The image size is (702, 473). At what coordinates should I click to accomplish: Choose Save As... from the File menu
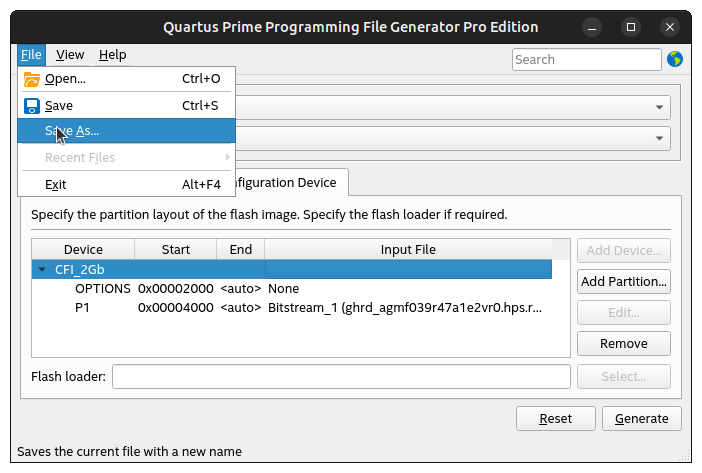[72, 131]
